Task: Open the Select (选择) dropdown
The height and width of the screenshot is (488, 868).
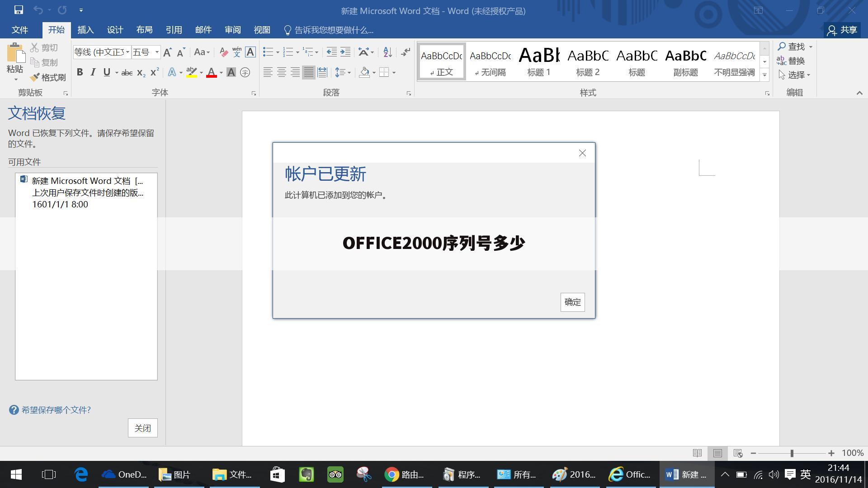Action: 794,75
